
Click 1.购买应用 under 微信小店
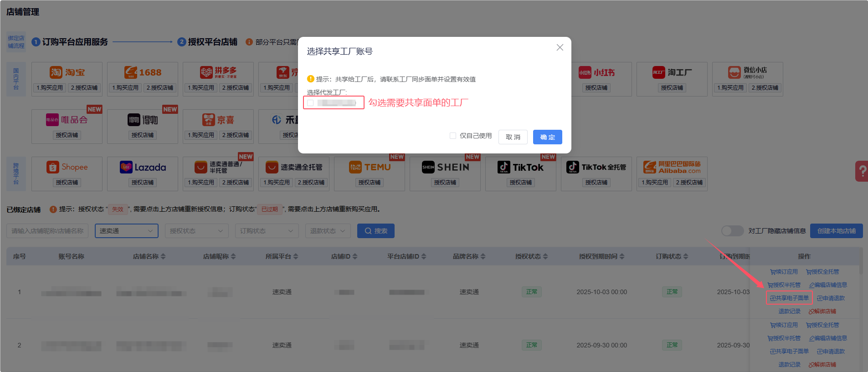pyautogui.click(x=730, y=88)
